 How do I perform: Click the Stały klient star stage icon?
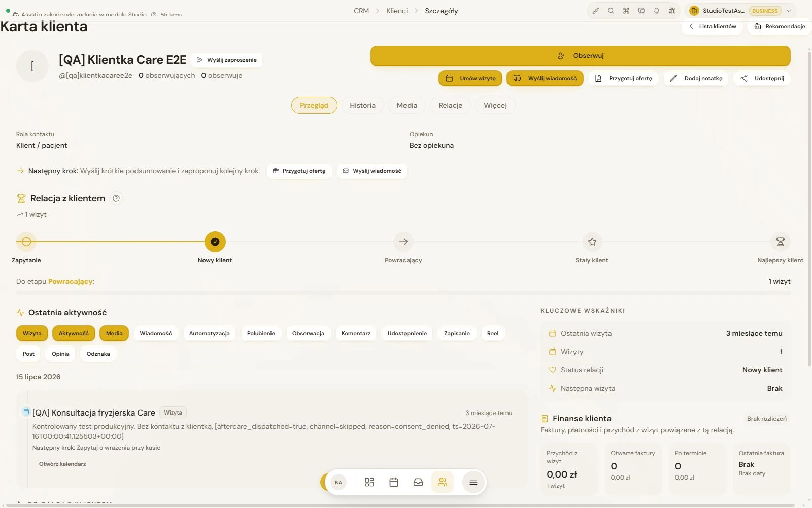coord(592,242)
